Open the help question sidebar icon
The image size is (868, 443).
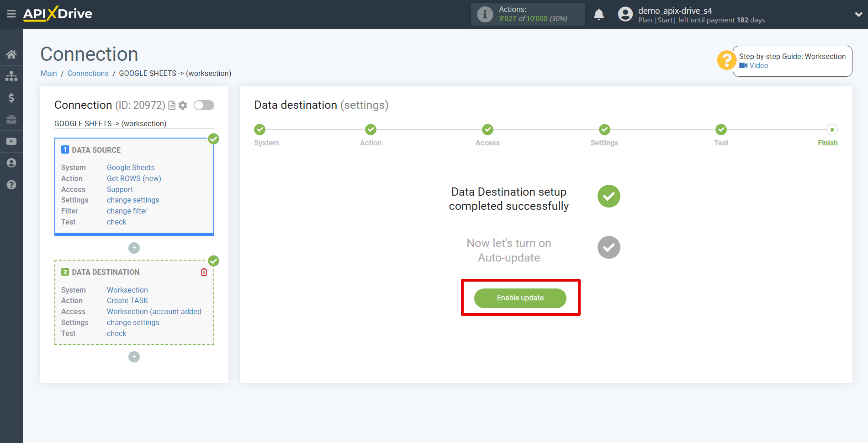click(11, 185)
